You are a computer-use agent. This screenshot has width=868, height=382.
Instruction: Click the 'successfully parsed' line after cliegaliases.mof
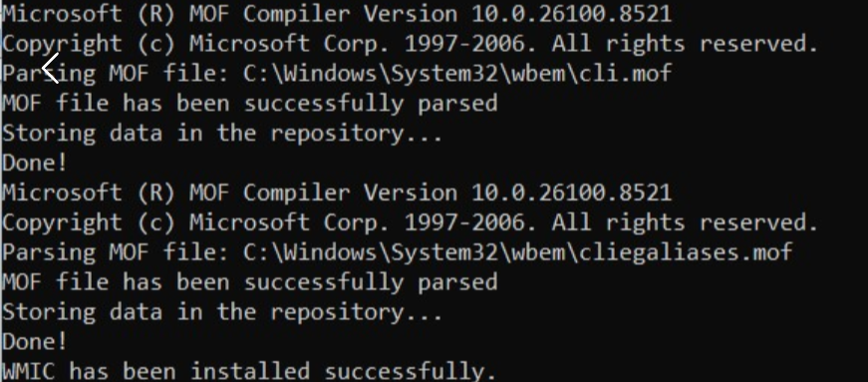click(x=250, y=282)
